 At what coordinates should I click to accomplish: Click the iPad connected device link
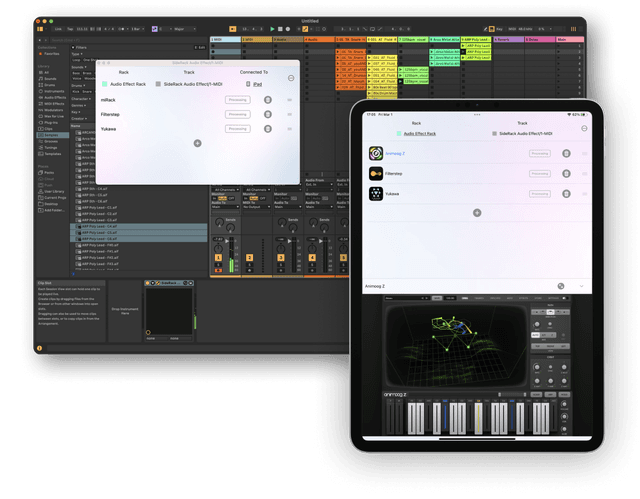point(256,84)
